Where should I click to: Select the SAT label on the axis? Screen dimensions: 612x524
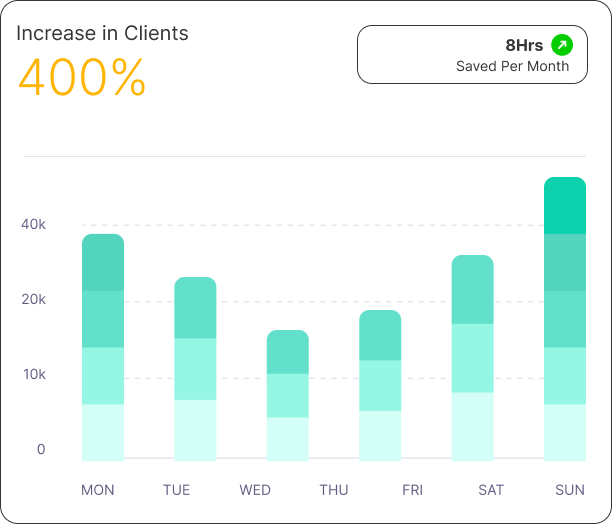(491, 490)
